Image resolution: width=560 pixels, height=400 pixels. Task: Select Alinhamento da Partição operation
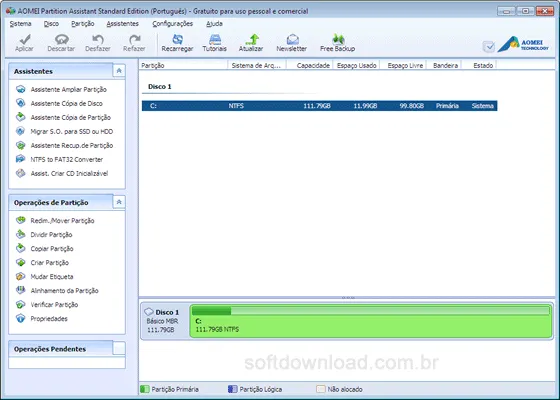65,290
